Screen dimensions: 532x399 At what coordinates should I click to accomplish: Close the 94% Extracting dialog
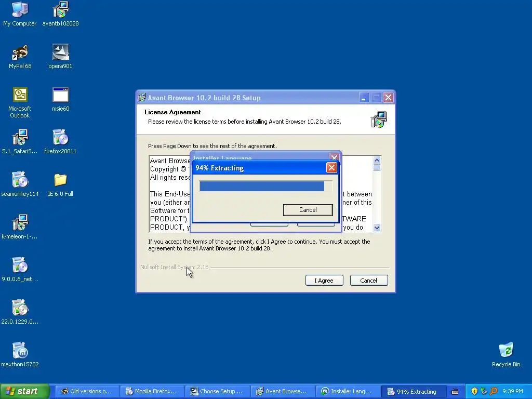coord(331,168)
